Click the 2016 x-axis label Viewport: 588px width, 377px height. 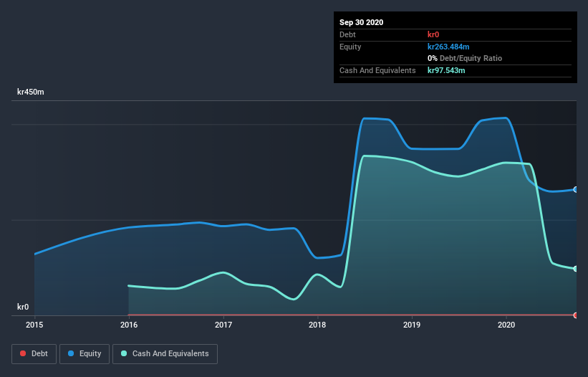pos(129,325)
